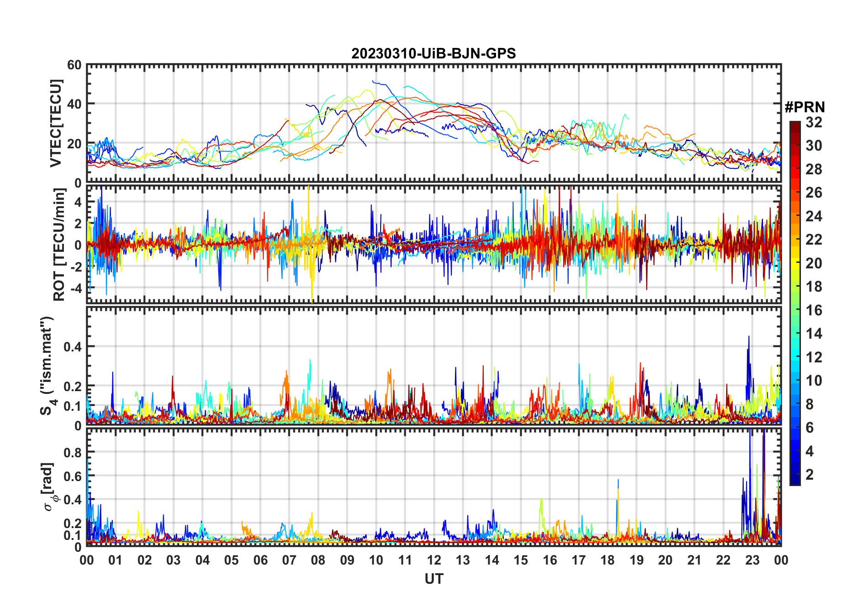
Task: Select the 21 hour tick on UT axis
Action: [x=694, y=560]
